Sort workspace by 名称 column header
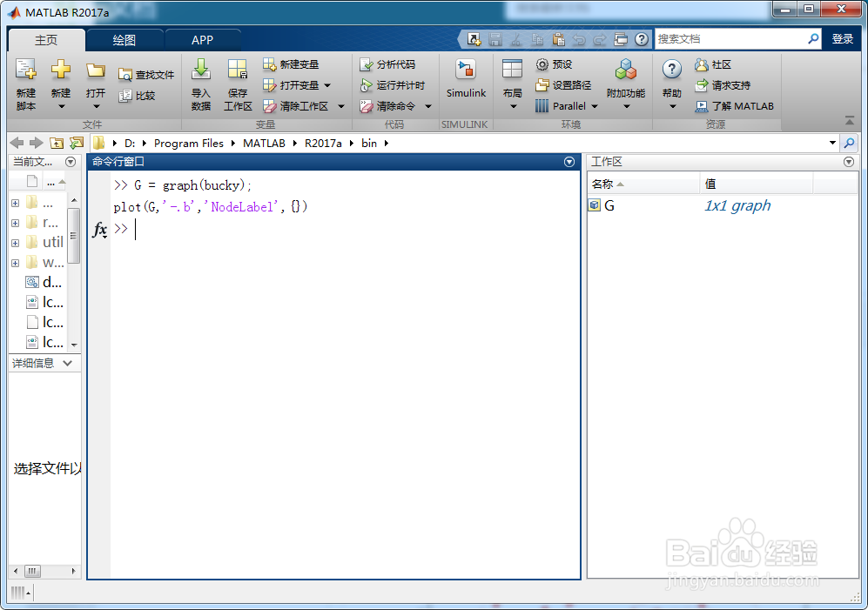This screenshot has height=610, width=868. [x=643, y=184]
